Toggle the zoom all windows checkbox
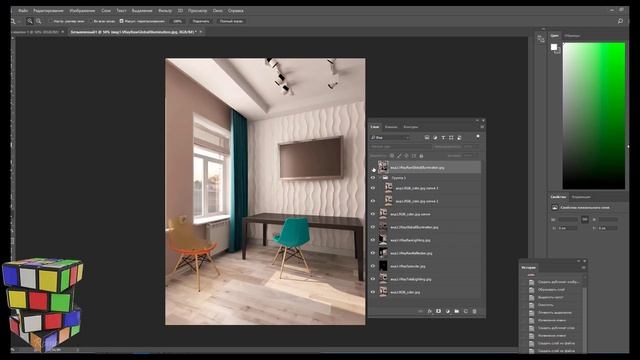 [91, 21]
